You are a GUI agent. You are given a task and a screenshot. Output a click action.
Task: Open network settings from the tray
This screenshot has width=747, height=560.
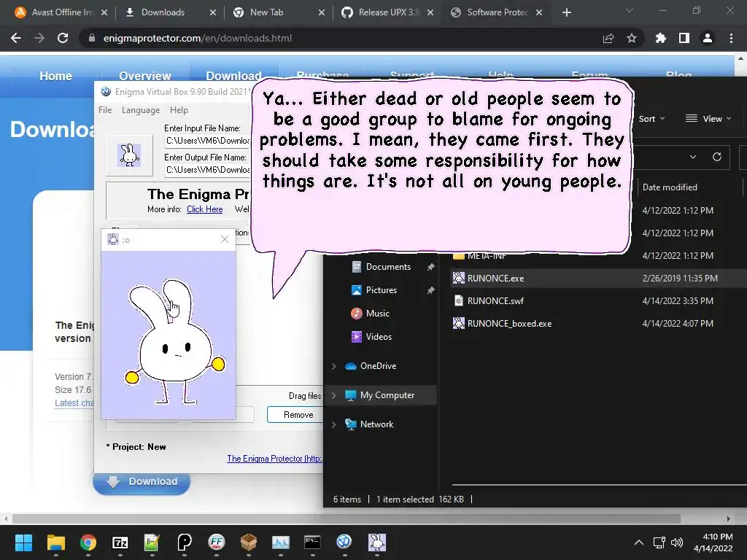point(659,542)
